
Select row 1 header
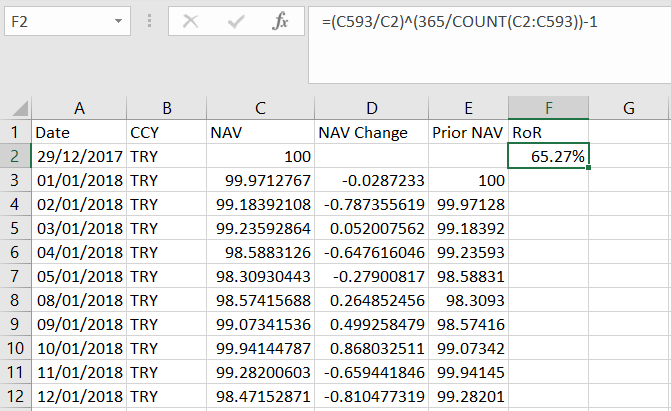click(15, 132)
